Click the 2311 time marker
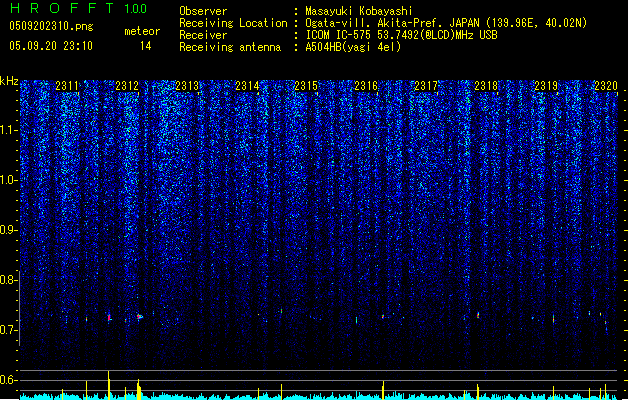Image resolution: width=629 pixels, height=400 pixels. (x=67, y=86)
